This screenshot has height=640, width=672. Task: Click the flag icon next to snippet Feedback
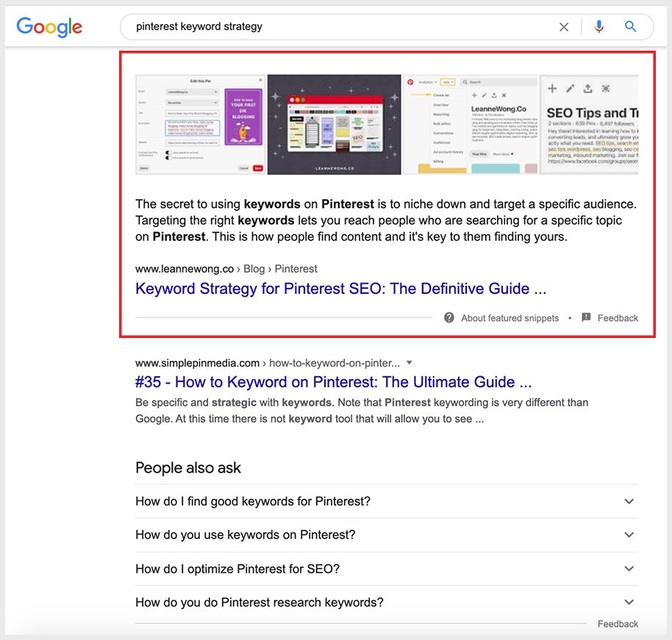pyautogui.click(x=586, y=317)
